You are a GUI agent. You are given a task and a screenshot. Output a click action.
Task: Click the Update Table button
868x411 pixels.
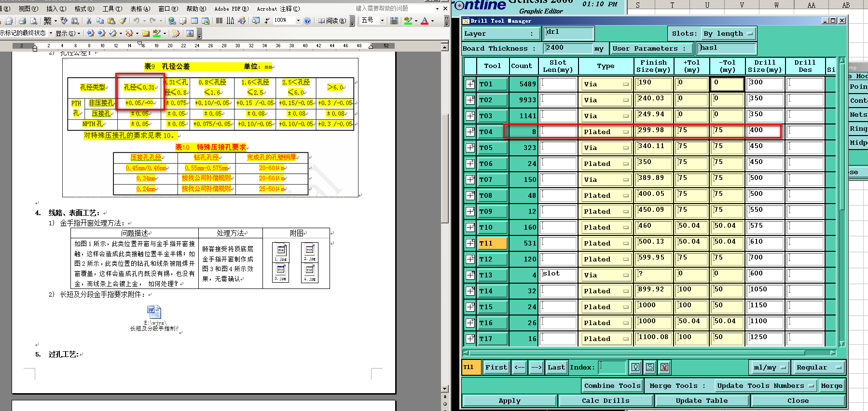(702, 400)
